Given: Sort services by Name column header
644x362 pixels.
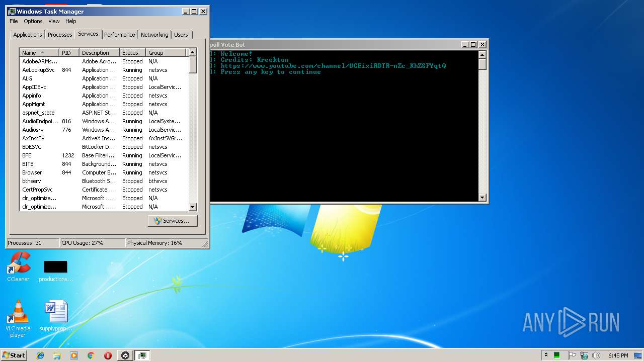Looking at the screenshot, I should (x=39, y=53).
